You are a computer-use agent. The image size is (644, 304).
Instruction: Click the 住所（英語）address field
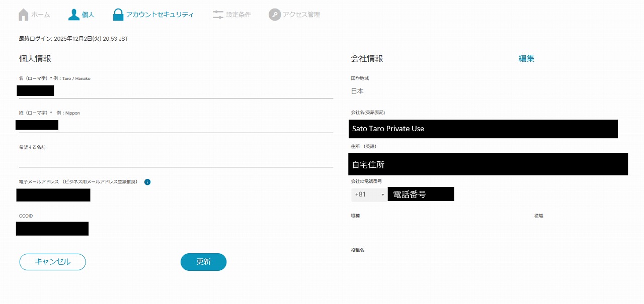488,164
